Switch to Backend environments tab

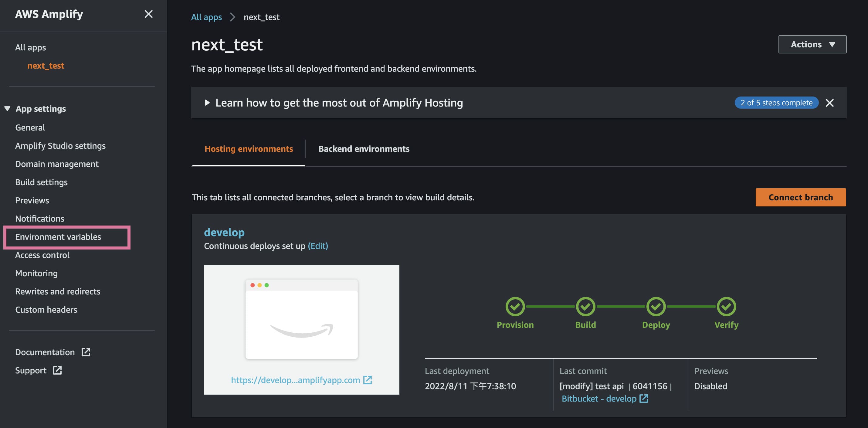pos(364,149)
